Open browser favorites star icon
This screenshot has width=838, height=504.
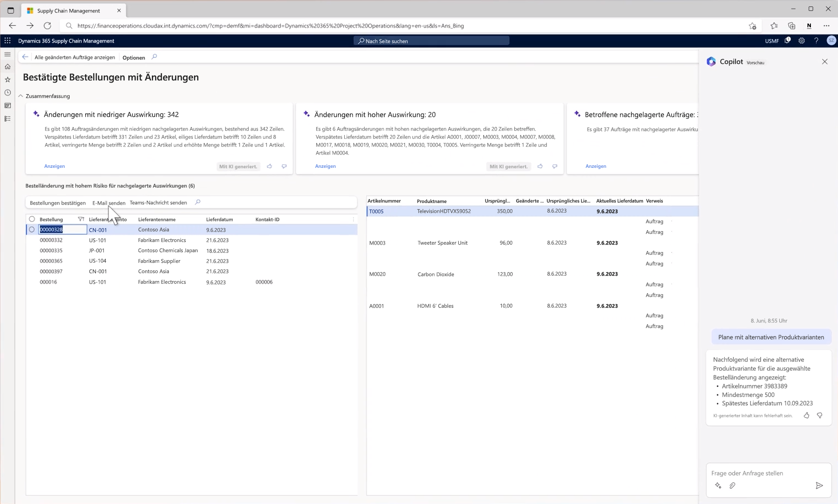774,26
